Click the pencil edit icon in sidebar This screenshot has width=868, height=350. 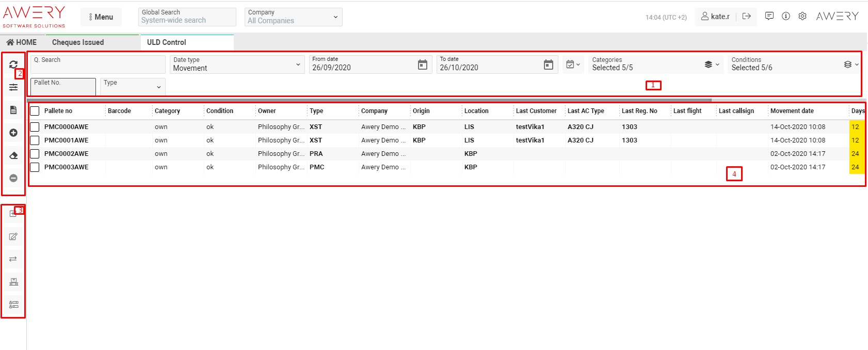tap(13, 236)
